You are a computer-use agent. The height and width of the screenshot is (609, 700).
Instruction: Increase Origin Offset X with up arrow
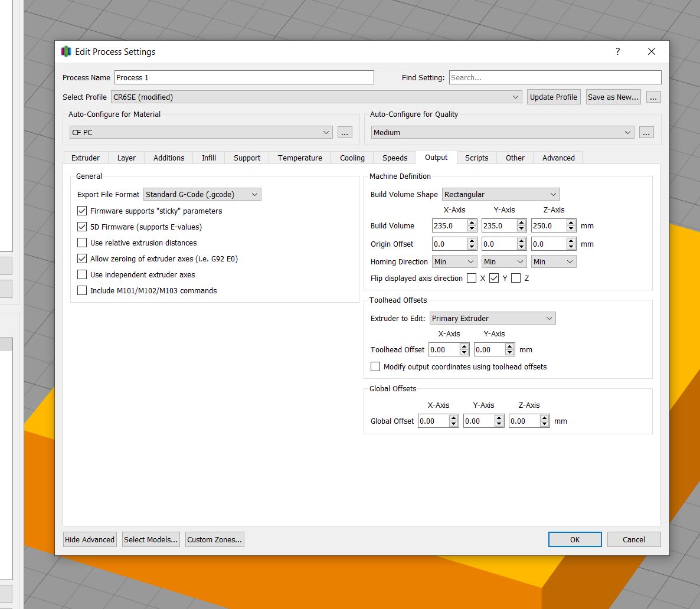pos(472,241)
